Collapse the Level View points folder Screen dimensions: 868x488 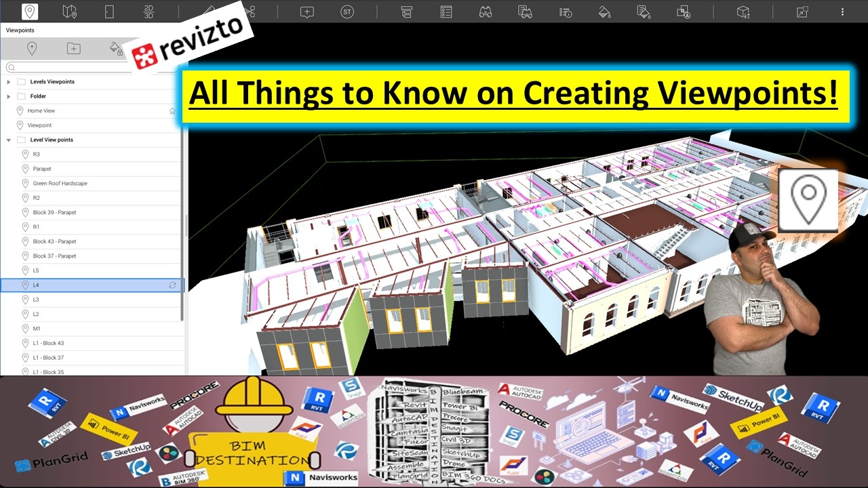(9, 140)
